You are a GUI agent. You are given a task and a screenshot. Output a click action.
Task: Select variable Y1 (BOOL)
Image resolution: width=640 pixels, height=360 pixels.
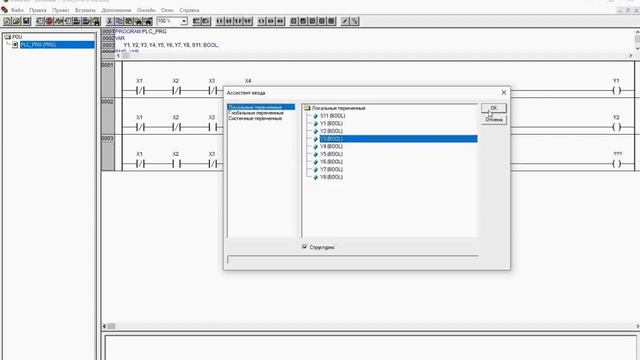331,123
